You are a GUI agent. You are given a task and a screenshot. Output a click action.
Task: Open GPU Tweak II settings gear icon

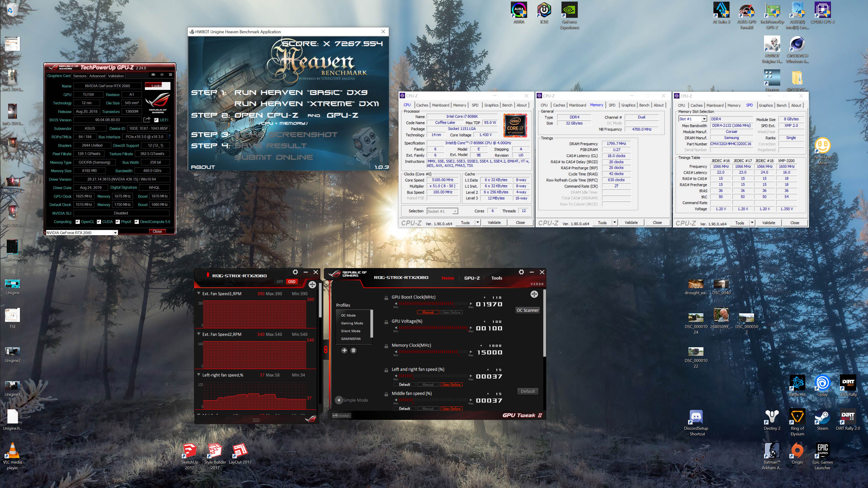click(521, 272)
